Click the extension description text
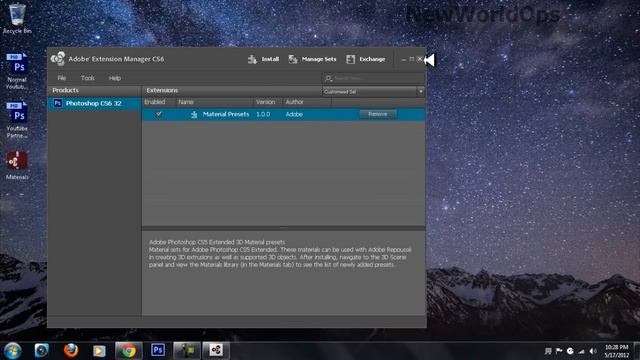The height and width of the screenshot is (360, 640). (280, 253)
